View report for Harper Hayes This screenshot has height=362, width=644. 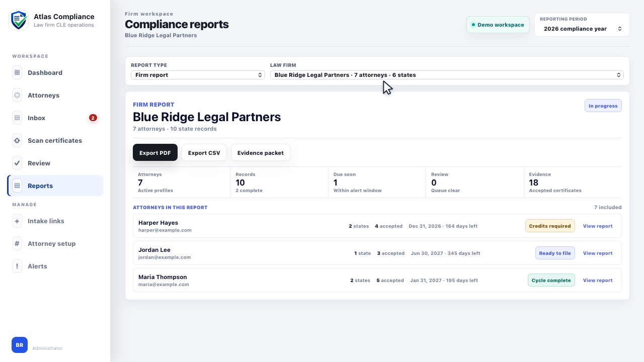pyautogui.click(x=598, y=226)
